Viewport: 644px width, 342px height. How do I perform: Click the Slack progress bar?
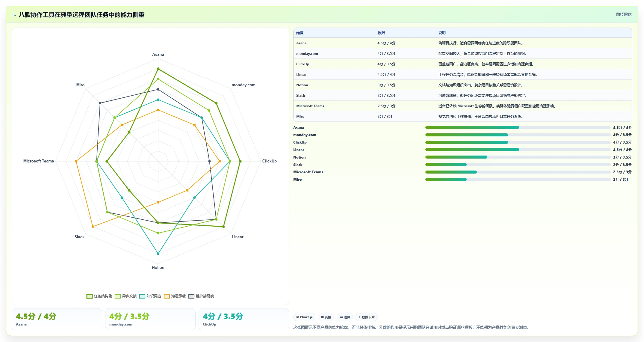[x=518, y=165]
